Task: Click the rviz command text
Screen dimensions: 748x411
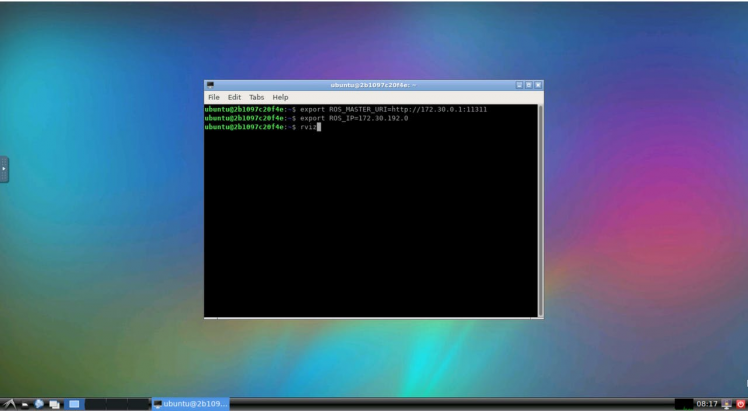Action: click(308, 127)
